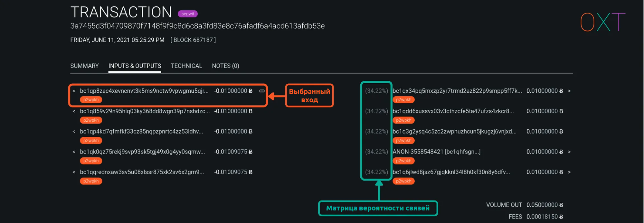
Task: Open the NOTES (0) tab
Action: [x=225, y=66]
